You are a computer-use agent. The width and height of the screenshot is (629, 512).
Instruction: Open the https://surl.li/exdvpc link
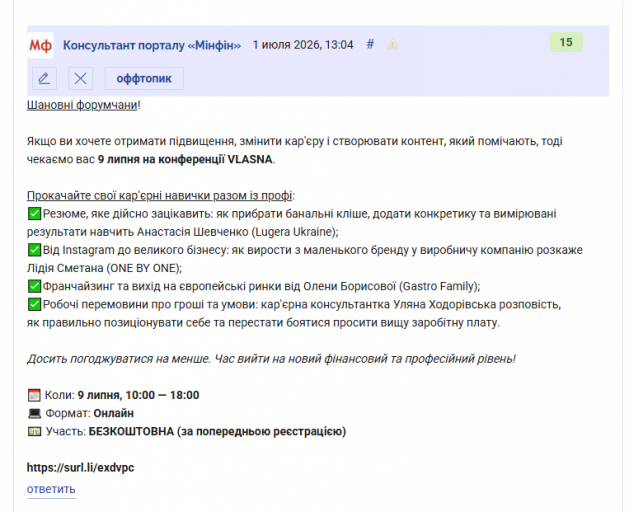(x=80, y=467)
